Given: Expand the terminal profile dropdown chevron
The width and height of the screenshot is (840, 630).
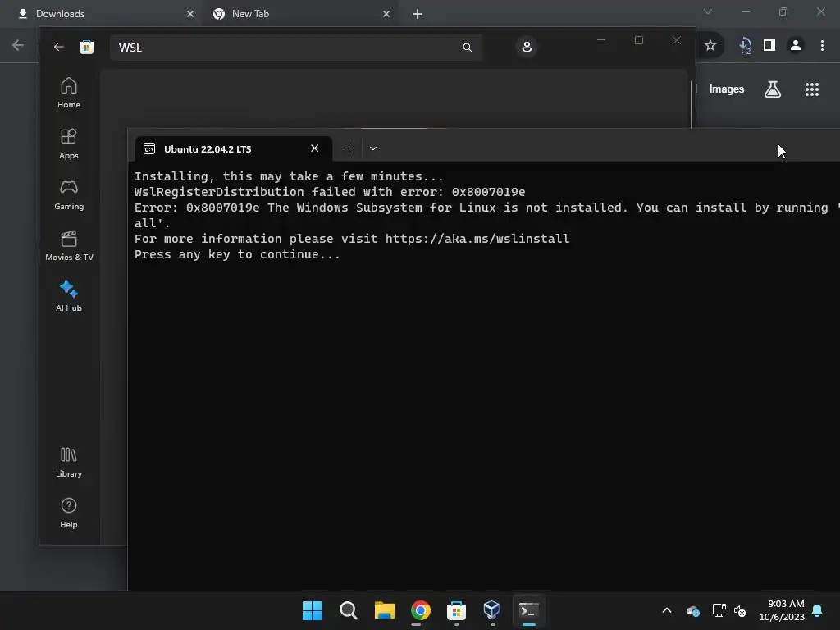Looking at the screenshot, I should point(373,148).
